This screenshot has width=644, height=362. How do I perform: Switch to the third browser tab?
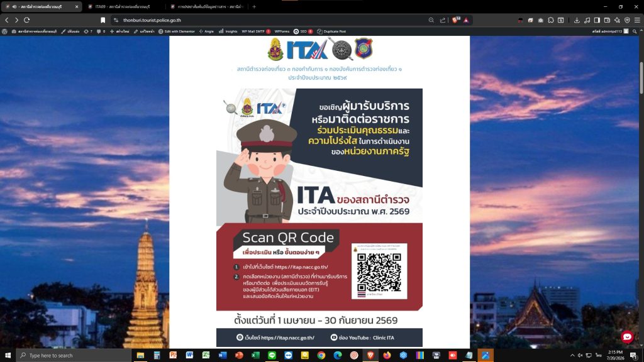(208, 6)
